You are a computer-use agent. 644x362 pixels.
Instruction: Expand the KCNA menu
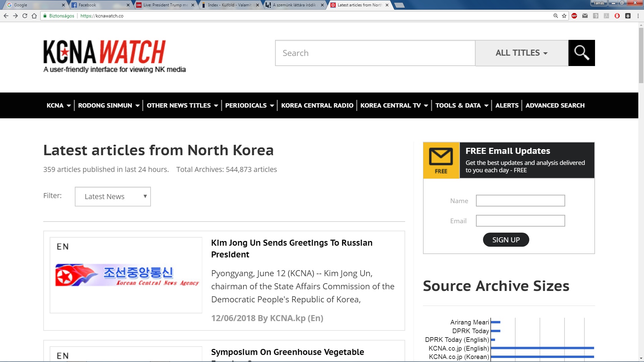tap(59, 105)
